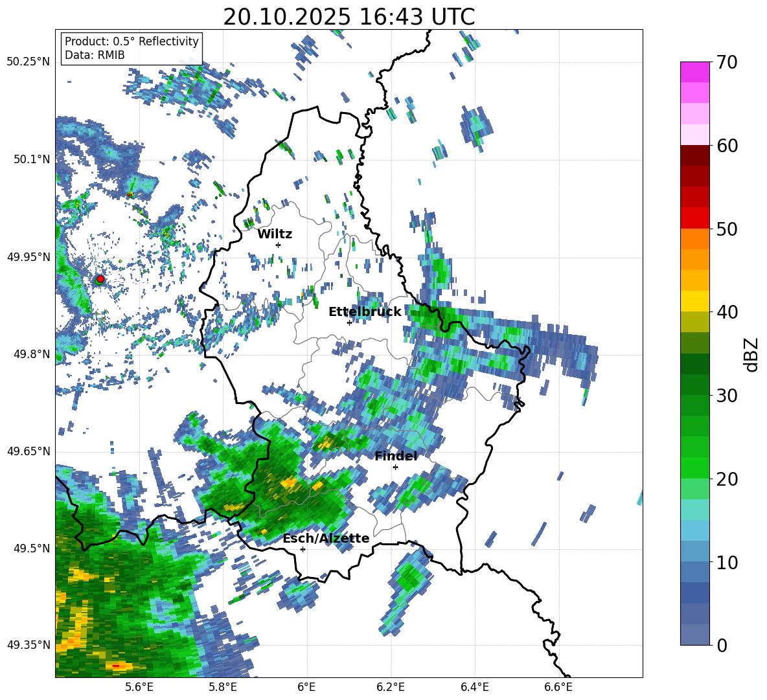
Task: Pick the yellow swatch just above 40 dBZ
Action: point(694,301)
